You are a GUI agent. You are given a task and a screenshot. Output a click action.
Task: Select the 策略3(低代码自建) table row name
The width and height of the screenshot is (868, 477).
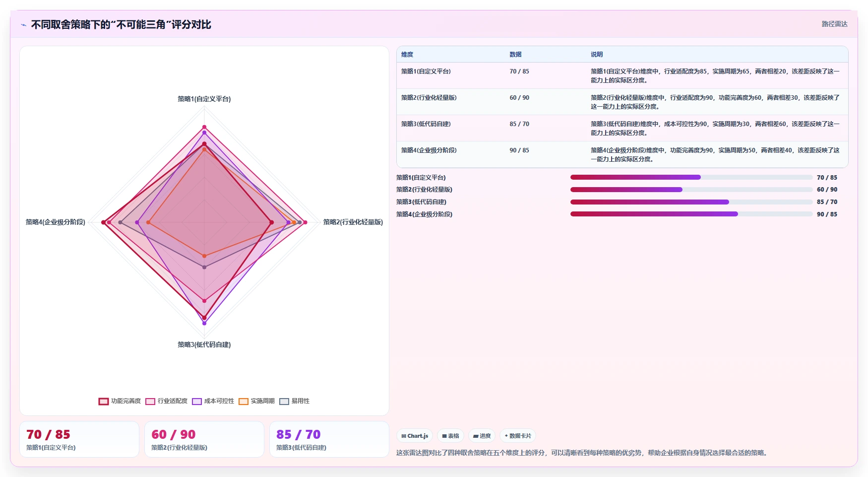426,124
